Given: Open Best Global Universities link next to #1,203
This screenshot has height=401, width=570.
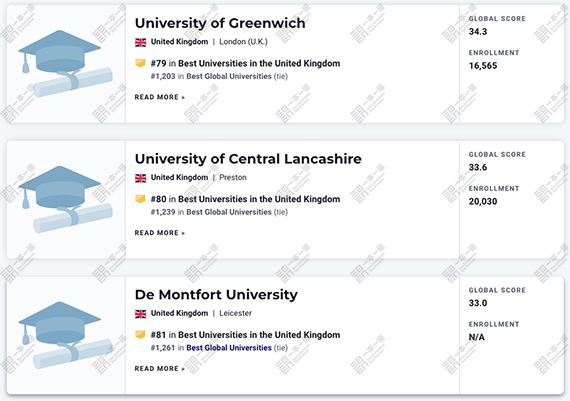Looking at the screenshot, I should coord(229,76).
